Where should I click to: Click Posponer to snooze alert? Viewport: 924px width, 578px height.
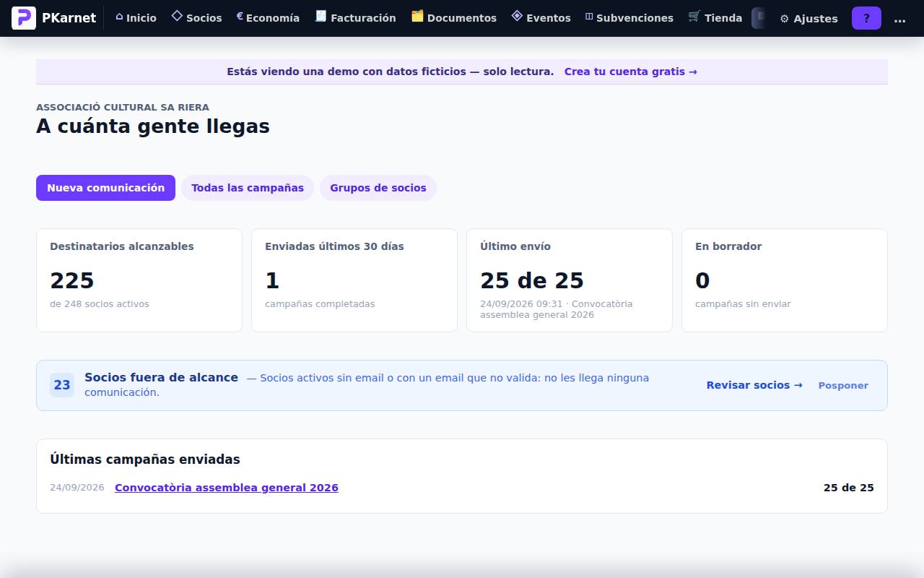point(843,386)
